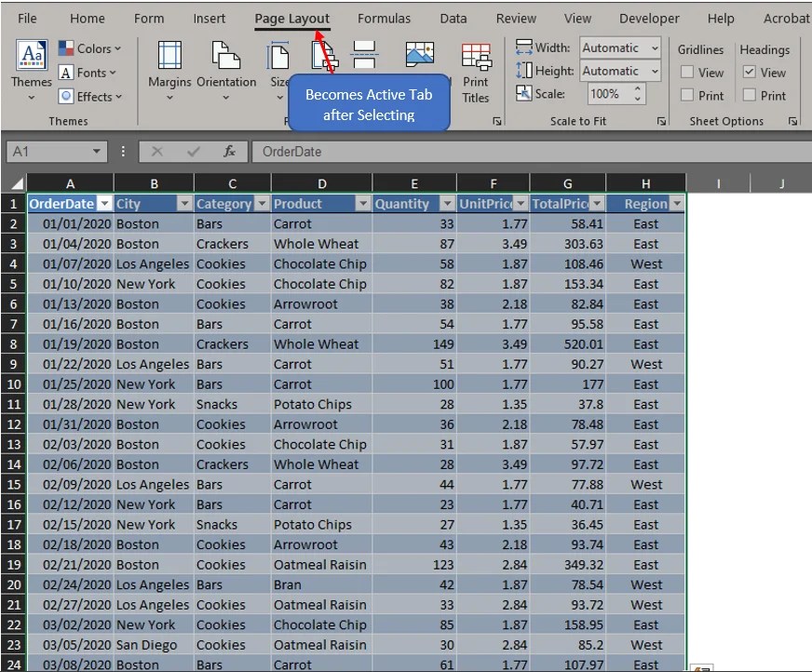812x672 pixels.
Task: Switch to the Formulas ribbon tab
Action: tap(384, 17)
